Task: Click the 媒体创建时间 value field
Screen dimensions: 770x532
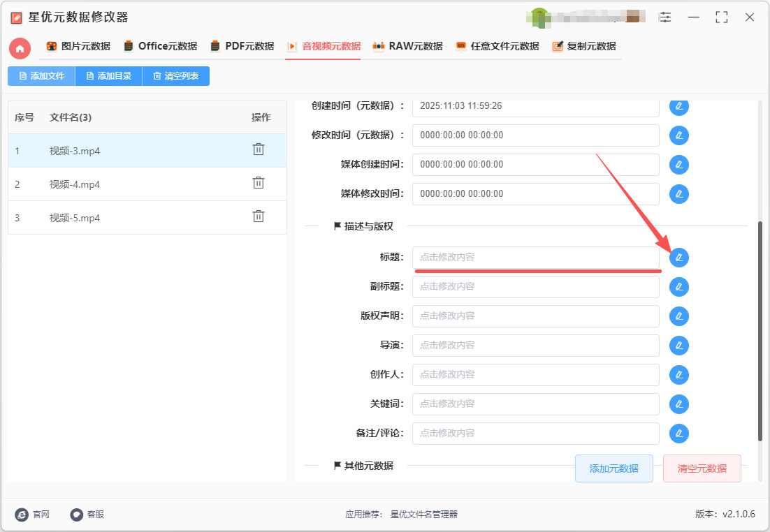Action: coord(536,165)
